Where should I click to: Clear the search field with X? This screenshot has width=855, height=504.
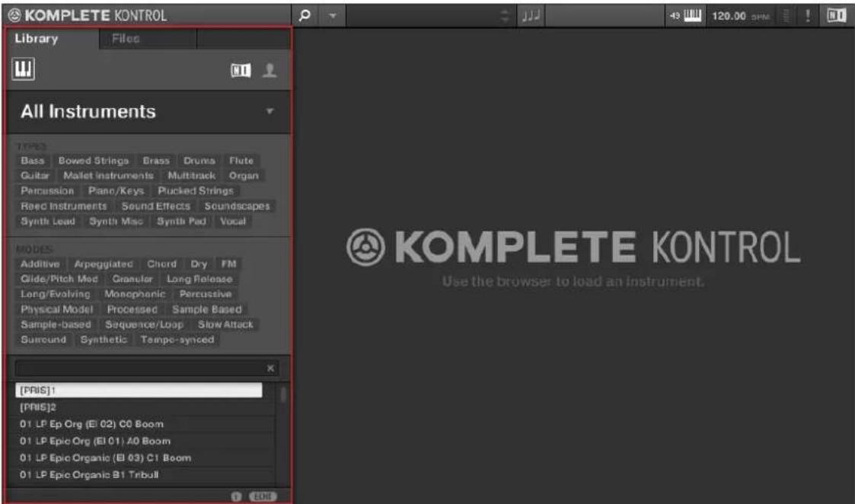click(x=270, y=368)
